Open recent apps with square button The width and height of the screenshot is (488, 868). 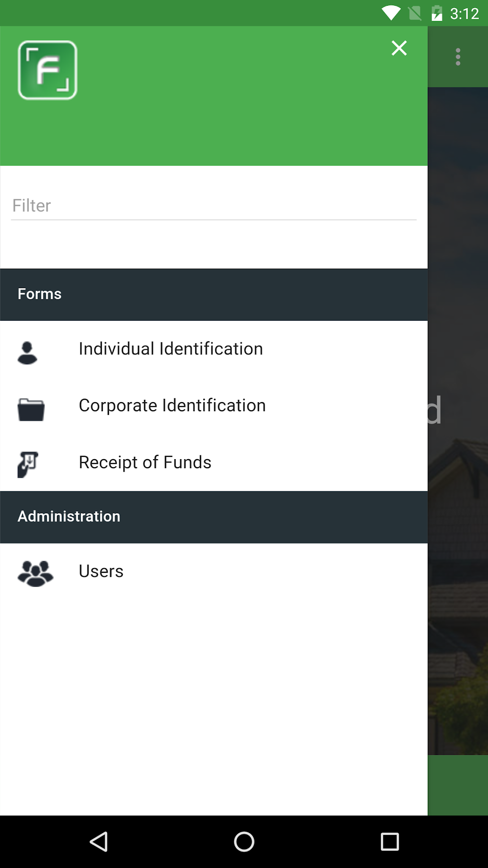pyautogui.click(x=389, y=842)
